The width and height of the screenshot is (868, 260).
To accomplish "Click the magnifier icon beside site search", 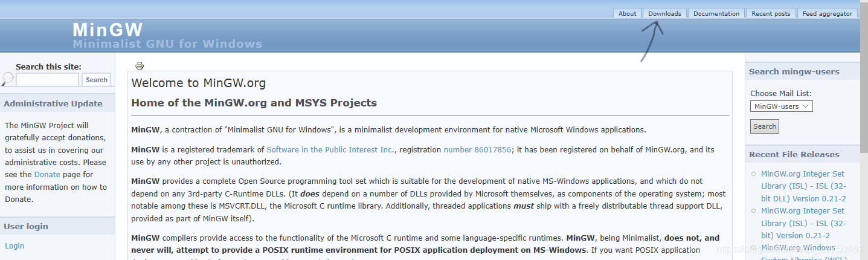I will tap(7, 79).
